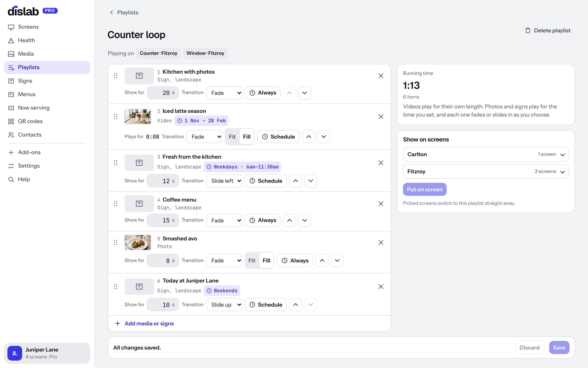This screenshot has width=588, height=368.
Task: Move Today at Juniper Lane up
Action: [x=295, y=305]
